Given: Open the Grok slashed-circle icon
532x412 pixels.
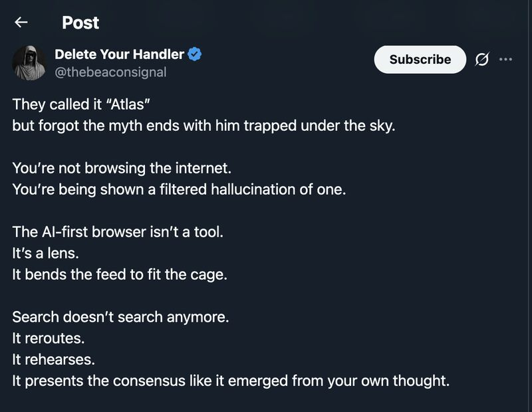Looking at the screenshot, I should click(481, 60).
